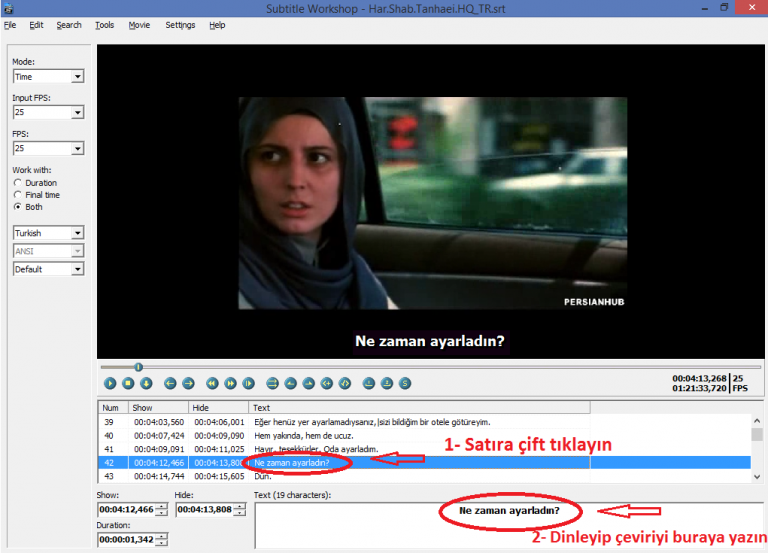This screenshot has width=768, height=553.
Task: Click the Num column header
Action: [x=113, y=408]
